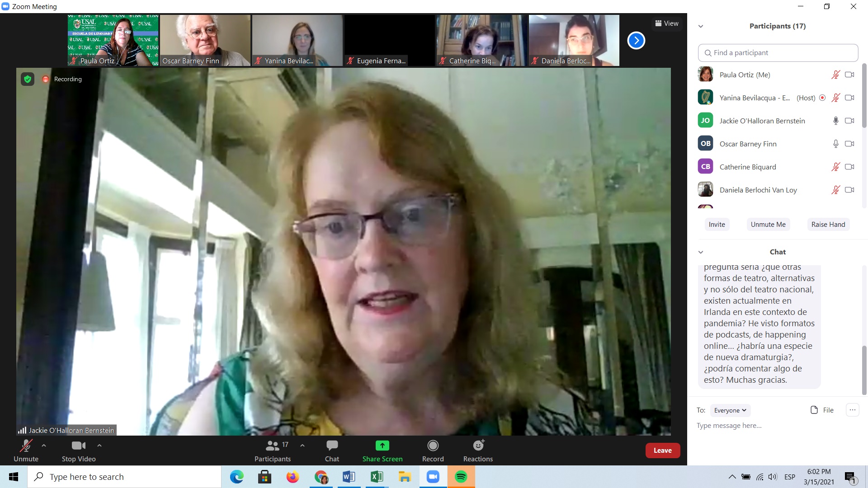Open the View layout menu
Image resolution: width=868 pixels, height=488 pixels.
pos(667,23)
